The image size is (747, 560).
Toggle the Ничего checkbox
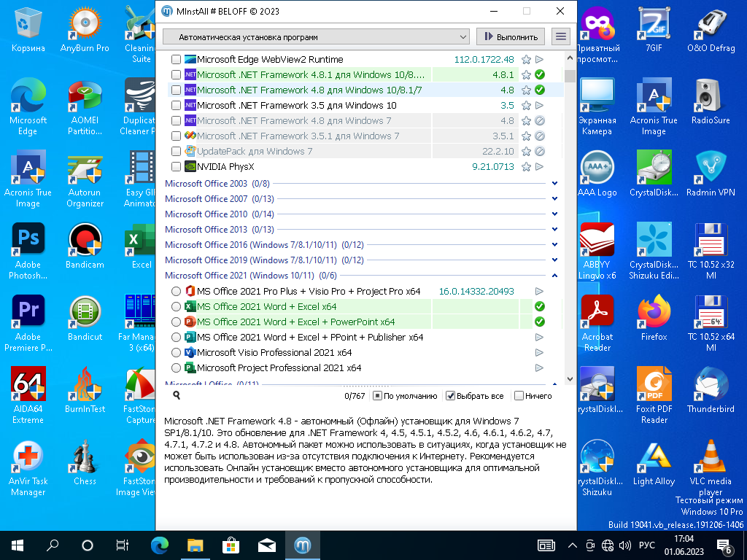pyautogui.click(x=519, y=396)
